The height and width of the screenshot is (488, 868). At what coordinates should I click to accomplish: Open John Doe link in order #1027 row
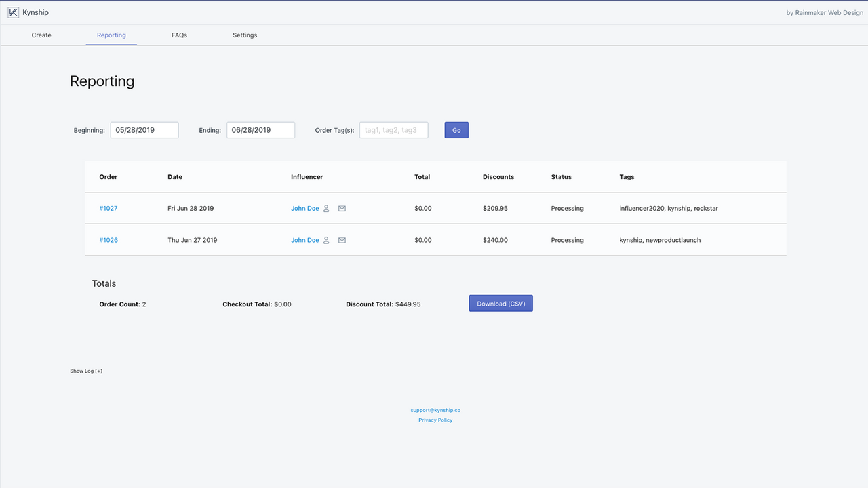click(305, 209)
